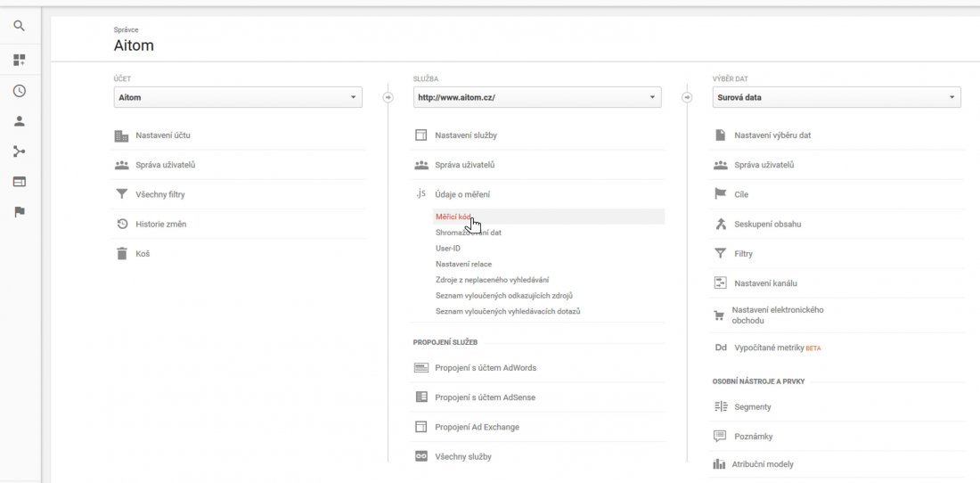
Task: Click the search magnifier icon in sidebar
Action: [x=19, y=27]
